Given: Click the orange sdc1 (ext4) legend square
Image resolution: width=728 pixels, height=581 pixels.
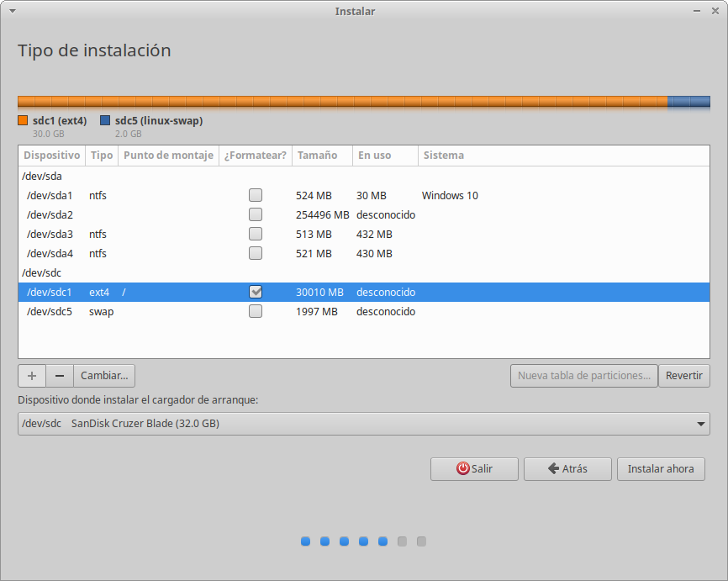Looking at the screenshot, I should 23,121.
